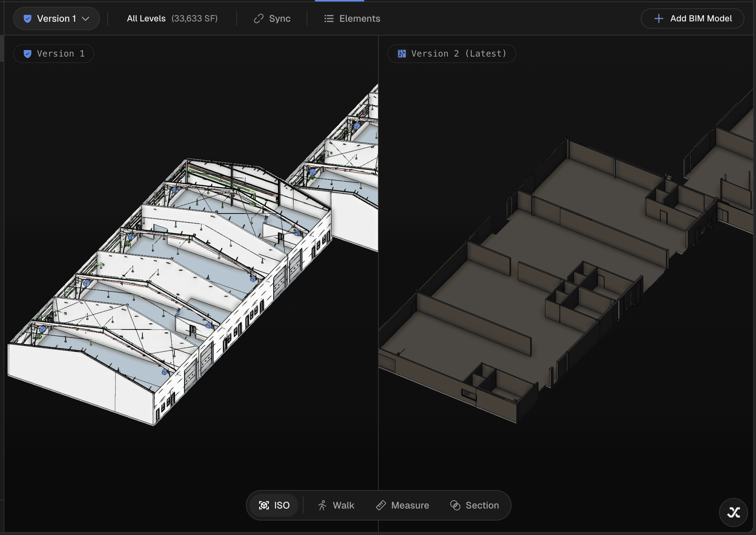The image size is (756, 535).
Task: Select the ISO view cube icon
Action: (x=264, y=505)
